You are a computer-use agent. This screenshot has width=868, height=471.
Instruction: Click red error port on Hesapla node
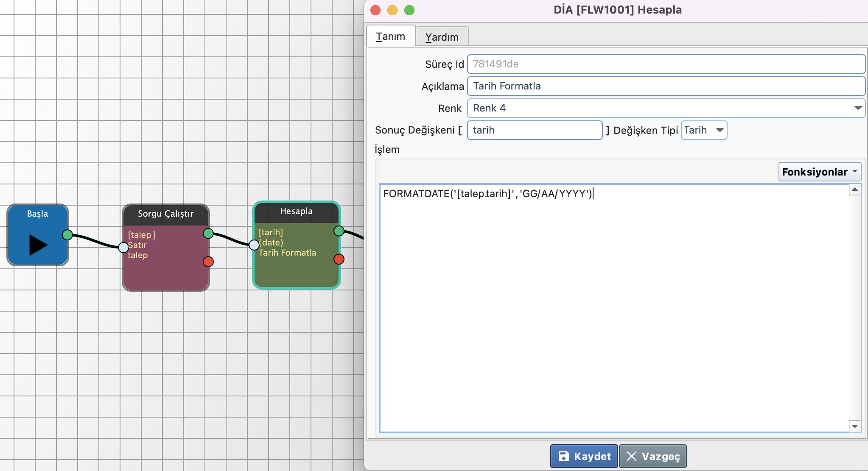[339, 259]
